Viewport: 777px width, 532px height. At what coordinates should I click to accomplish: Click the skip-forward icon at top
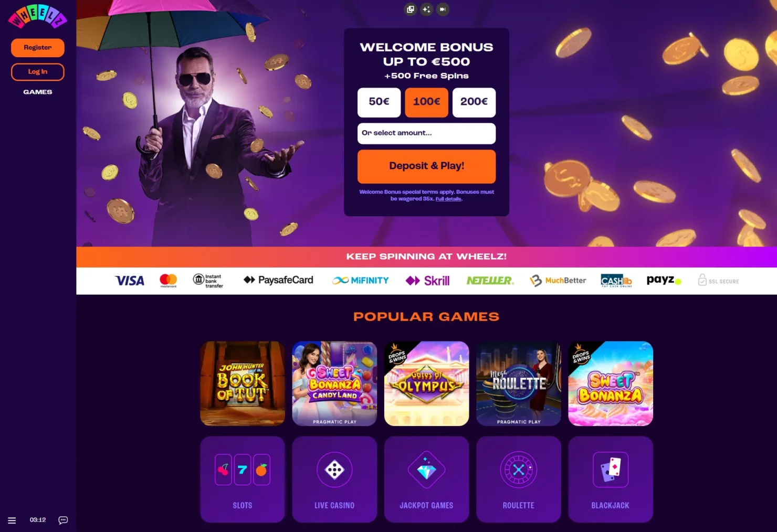[x=443, y=9]
